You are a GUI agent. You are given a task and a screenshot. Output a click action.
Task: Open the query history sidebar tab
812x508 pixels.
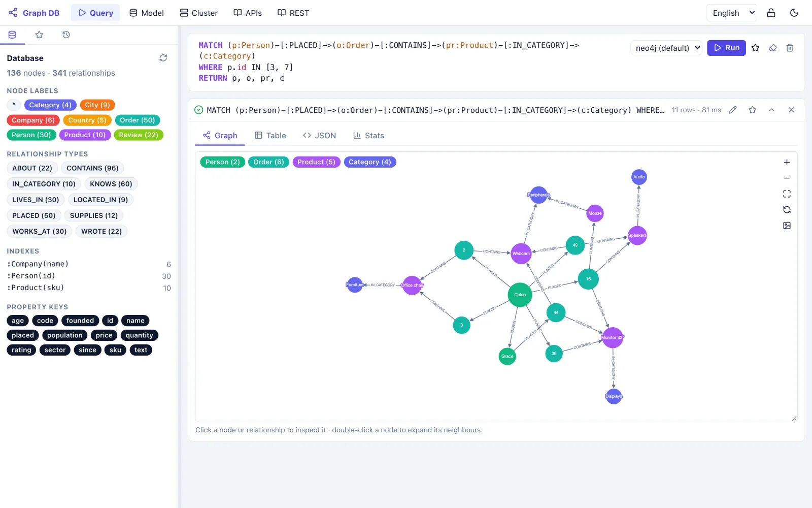(66, 35)
